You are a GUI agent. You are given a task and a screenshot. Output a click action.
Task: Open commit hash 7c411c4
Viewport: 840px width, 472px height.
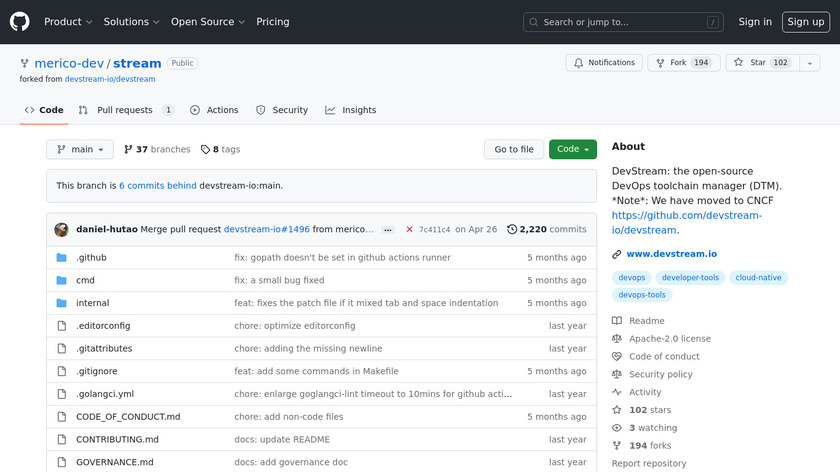(x=434, y=230)
